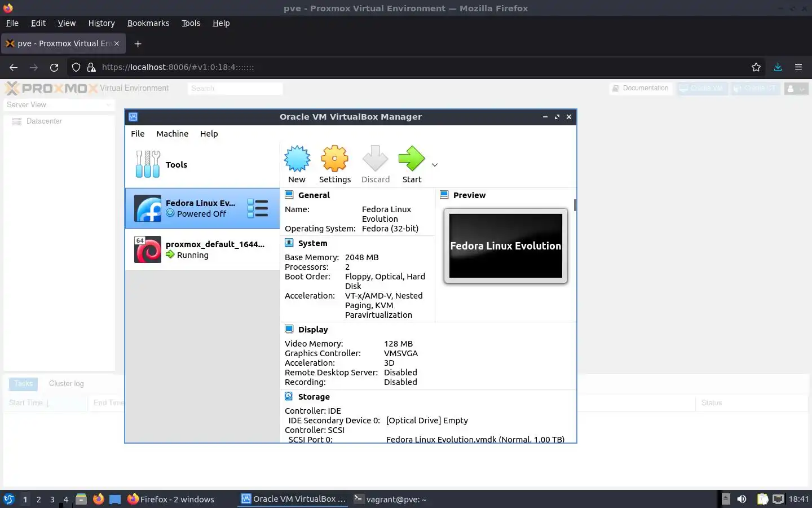The image size is (812, 508).
Task: Click the Fedora VM logo icon
Action: 148,209
